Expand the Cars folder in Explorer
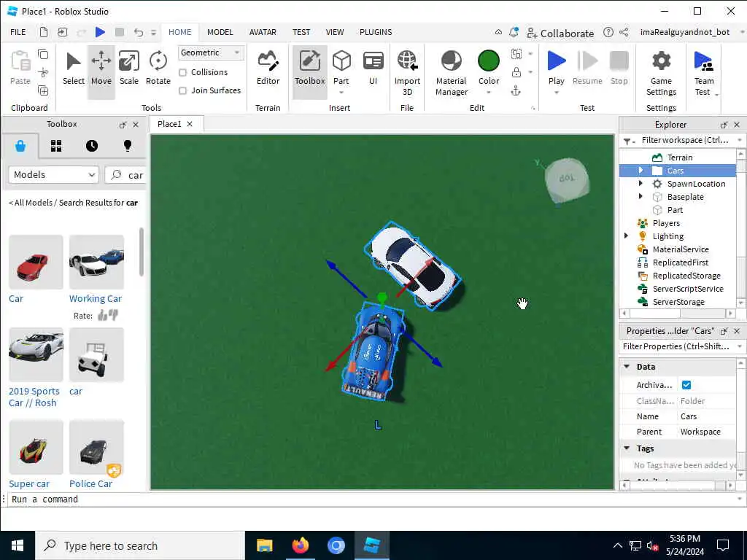Image resolution: width=747 pixels, height=560 pixels. point(640,170)
